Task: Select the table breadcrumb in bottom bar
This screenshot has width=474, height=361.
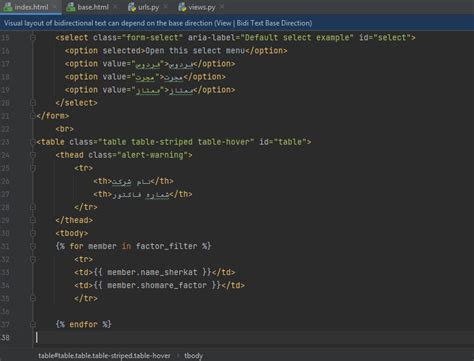Action: point(104,356)
